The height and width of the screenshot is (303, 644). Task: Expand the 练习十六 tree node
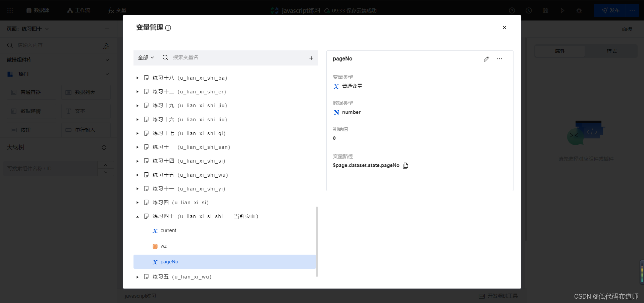click(x=138, y=120)
